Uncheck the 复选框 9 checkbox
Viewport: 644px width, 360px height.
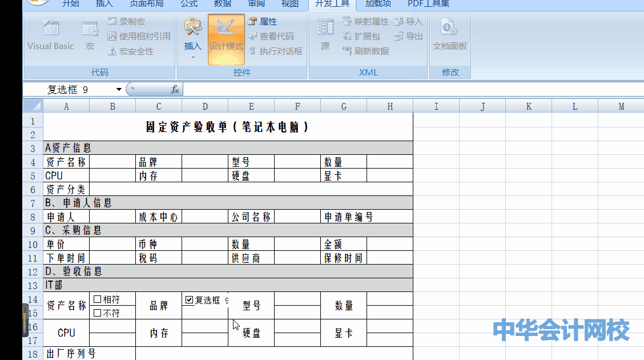coord(190,299)
